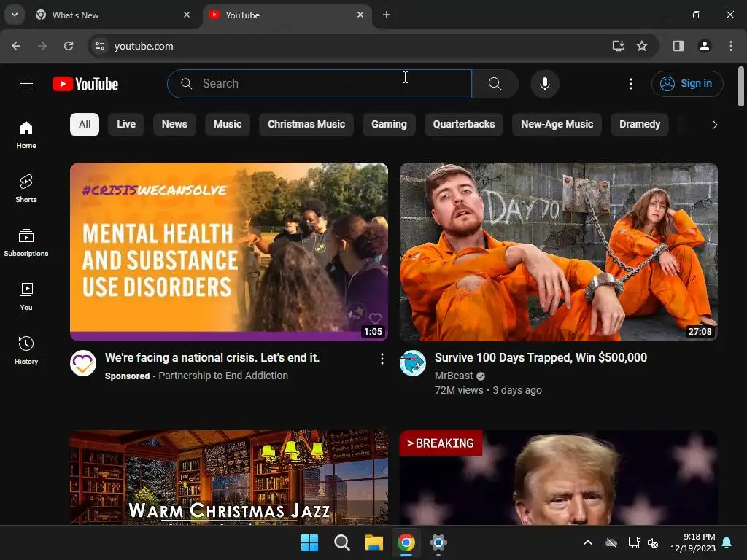This screenshot has width=747, height=560.
Task: Open Shorts in sidebar
Action: (x=26, y=189)
